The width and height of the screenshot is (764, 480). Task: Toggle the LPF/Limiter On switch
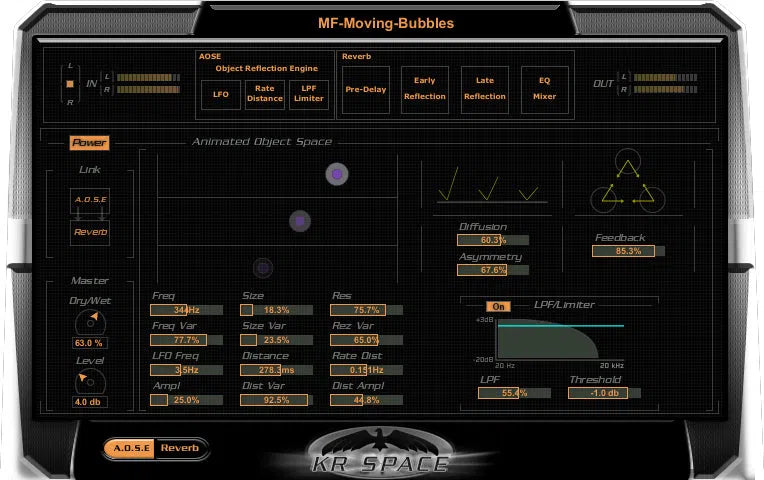(x=496, y=306)
